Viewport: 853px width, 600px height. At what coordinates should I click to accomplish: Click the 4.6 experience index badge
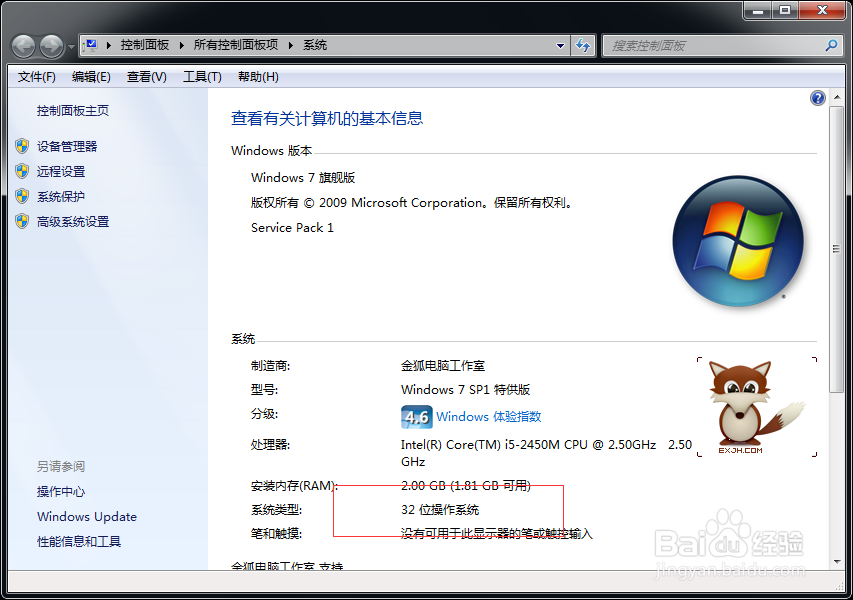click(417, 417)
